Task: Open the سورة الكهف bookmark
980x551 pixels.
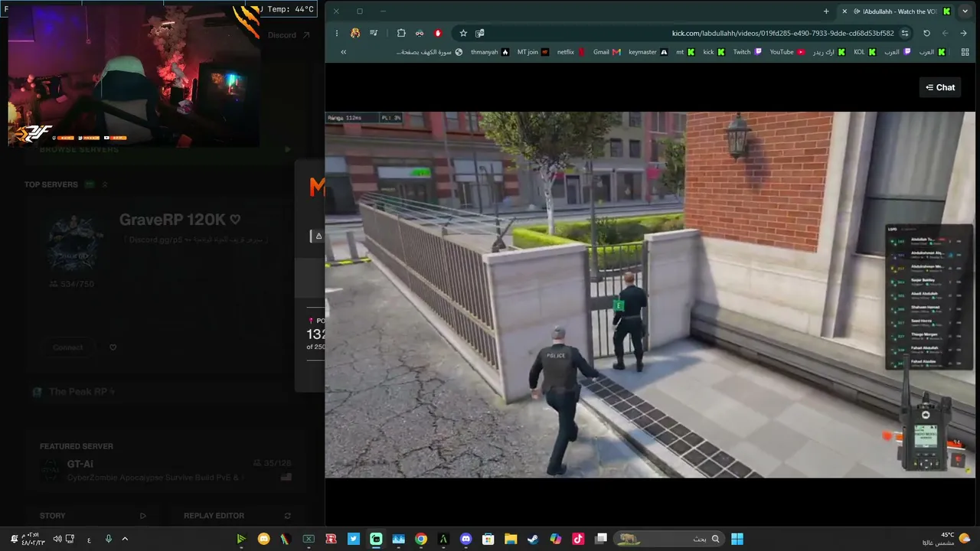Action: (x=430, y=52)
